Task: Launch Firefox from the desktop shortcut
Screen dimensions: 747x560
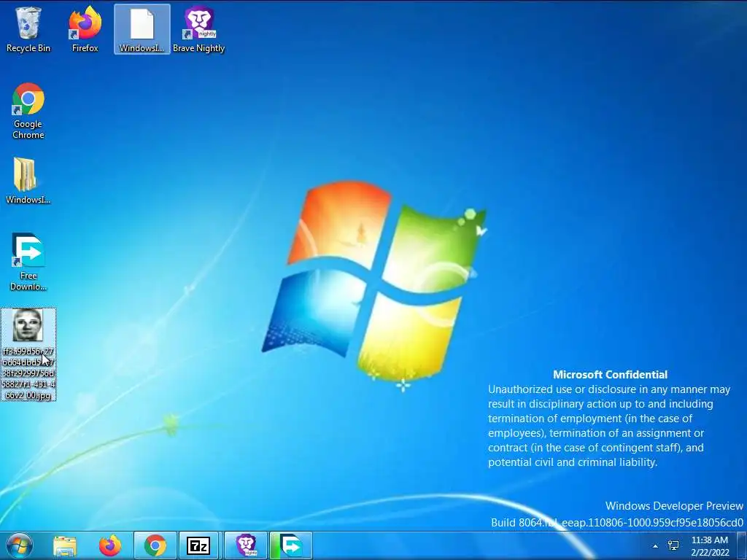Action: pyautogui.click(x=85, y=28)
